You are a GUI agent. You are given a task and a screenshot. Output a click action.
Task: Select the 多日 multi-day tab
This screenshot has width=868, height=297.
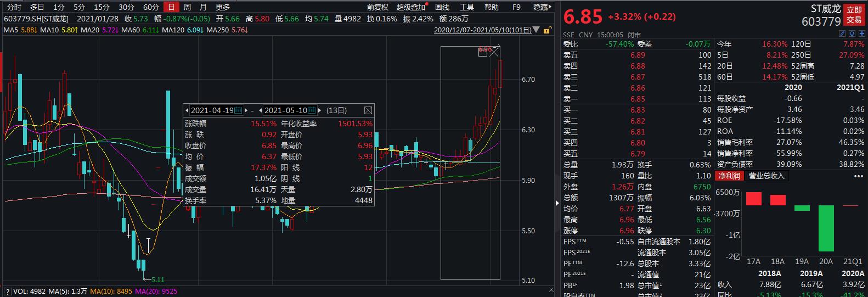37,7
